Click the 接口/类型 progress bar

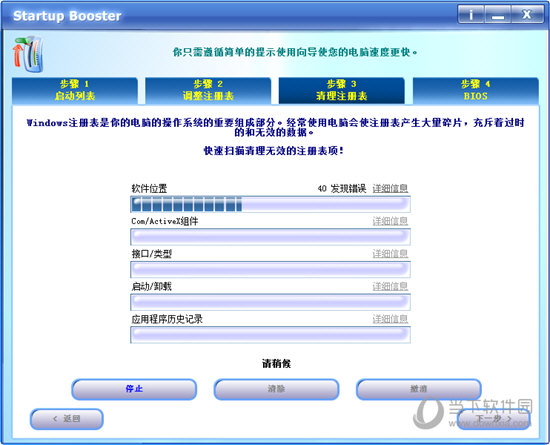(270, 269)
